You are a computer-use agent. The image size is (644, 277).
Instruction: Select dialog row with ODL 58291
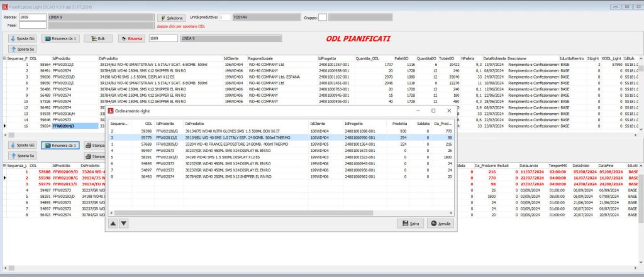click(x=281, y=157)
